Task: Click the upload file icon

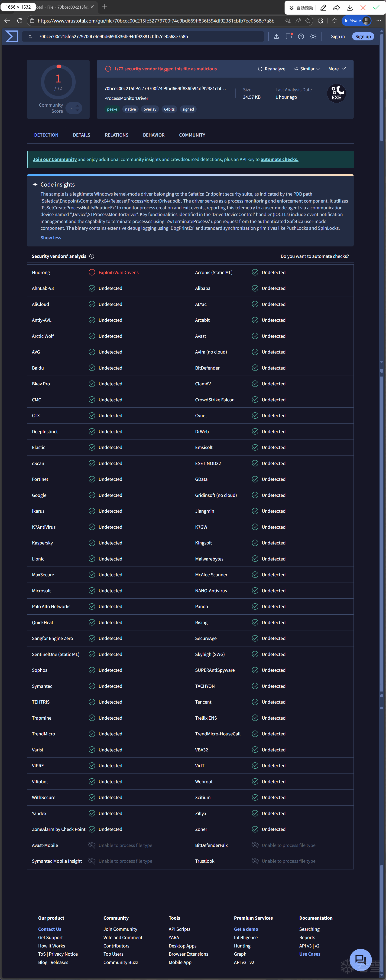Action: pos(276,36)
